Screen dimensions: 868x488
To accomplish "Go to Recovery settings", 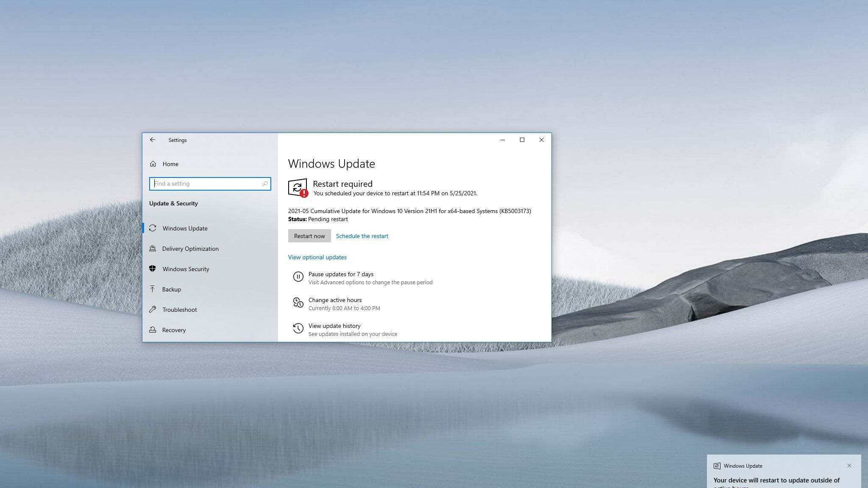I will tap(174, 330).
